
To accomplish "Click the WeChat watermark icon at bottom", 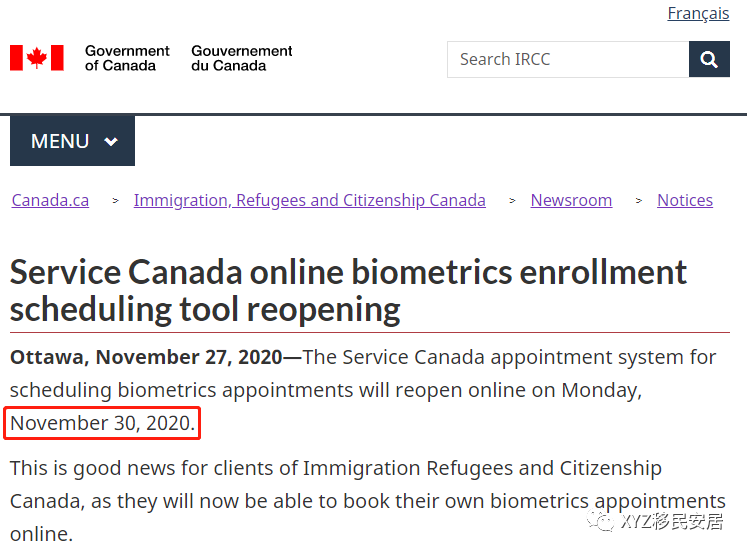I will pos(601,521).
